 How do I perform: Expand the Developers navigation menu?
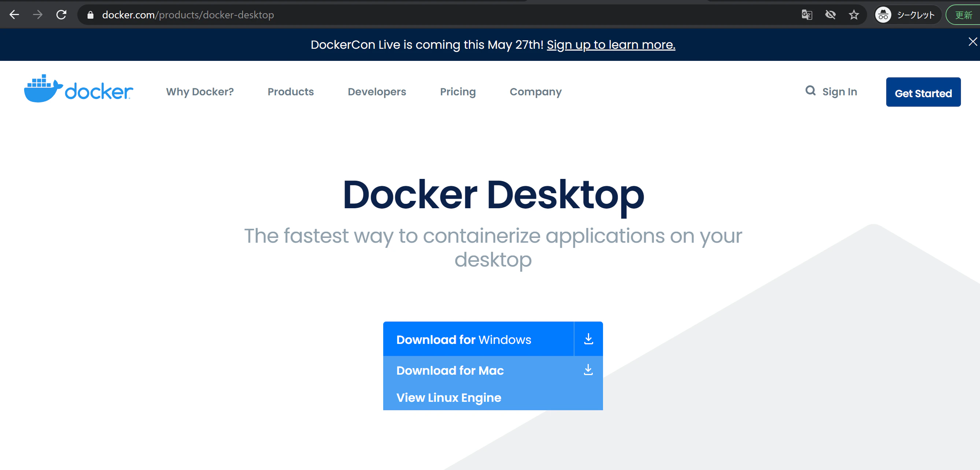click(x=377, y=92)
